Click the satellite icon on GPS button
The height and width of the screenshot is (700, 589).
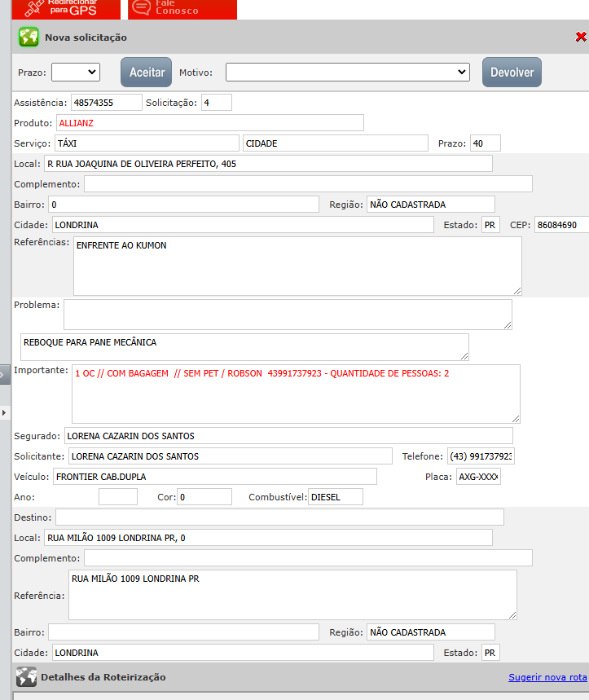(x=33, y=8)
